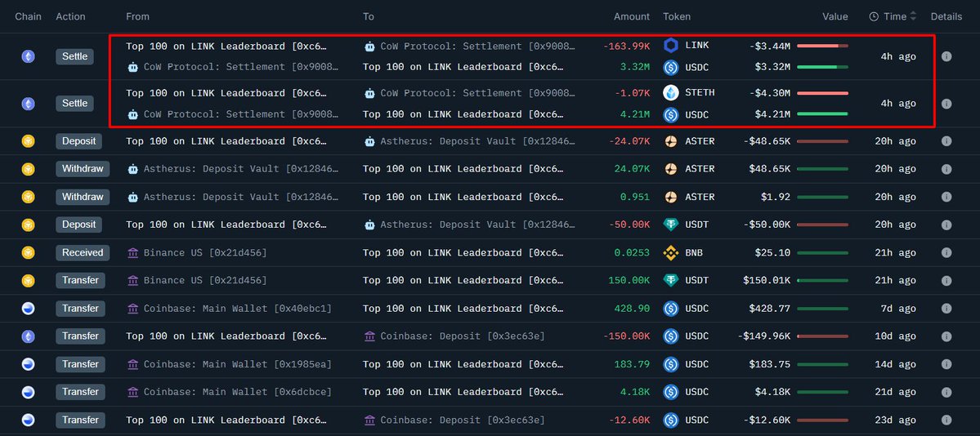The height and width of the screenshot is (436, 980).
Task: Sort the table by the Time column arrows
Action: click(913, 16)
